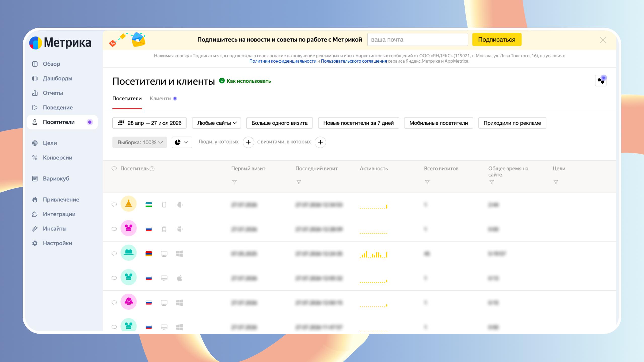
Task: Click the Android icon in the first visitor row
Action: coord(179,205)
